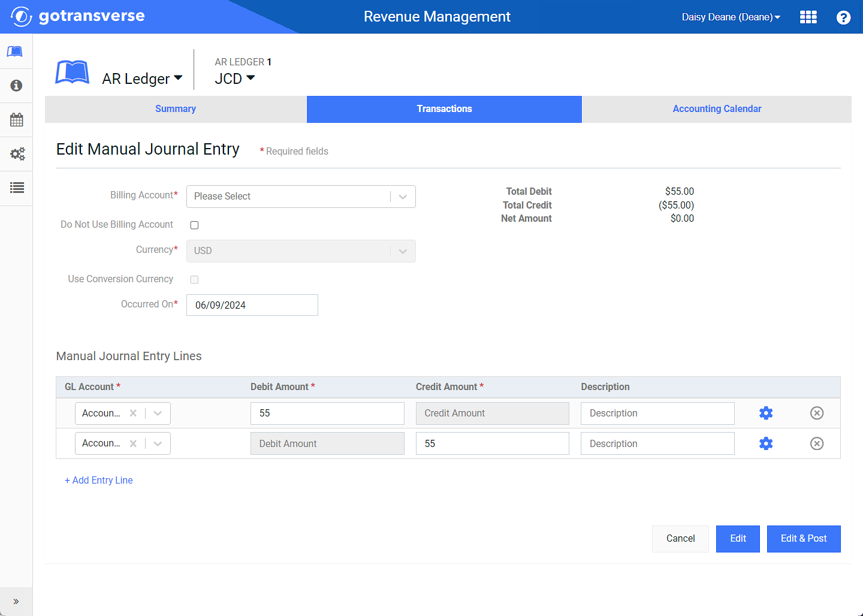
Task: Click the Credit Amount column header
Action: coord(449,387)
